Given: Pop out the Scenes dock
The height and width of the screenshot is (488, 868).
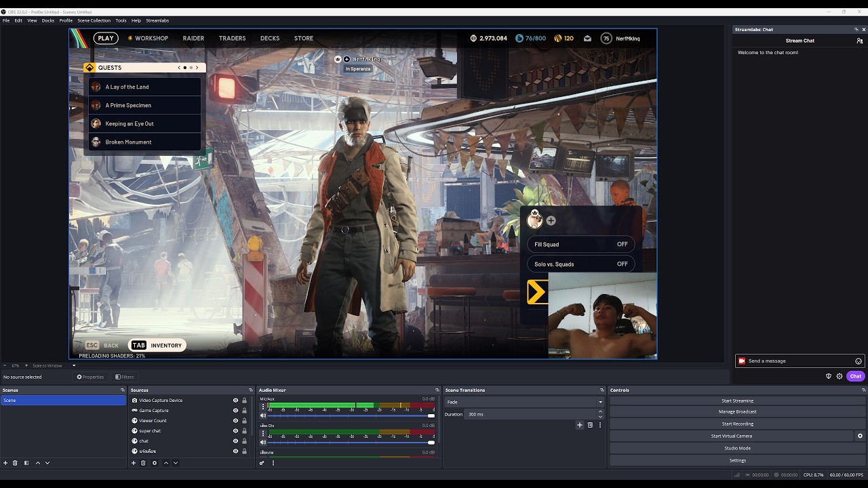Looking at the screenshot, I should [123, 390].
